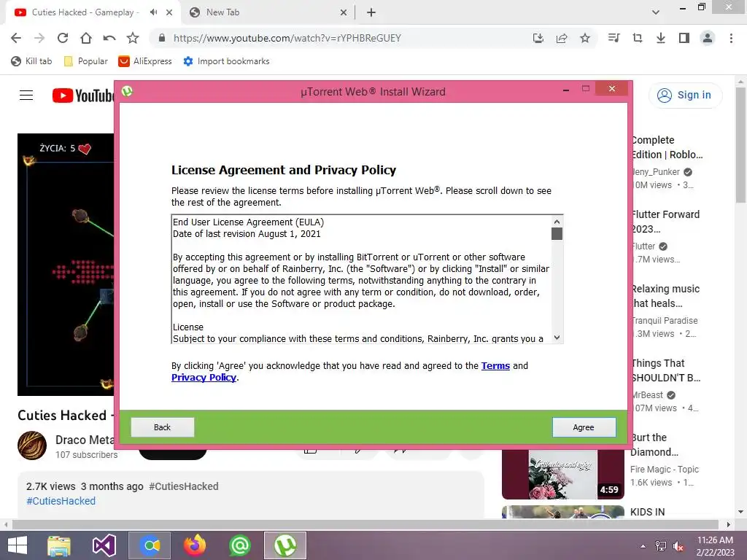Click the green @ mail app taskbar icon

coord(239,545)
